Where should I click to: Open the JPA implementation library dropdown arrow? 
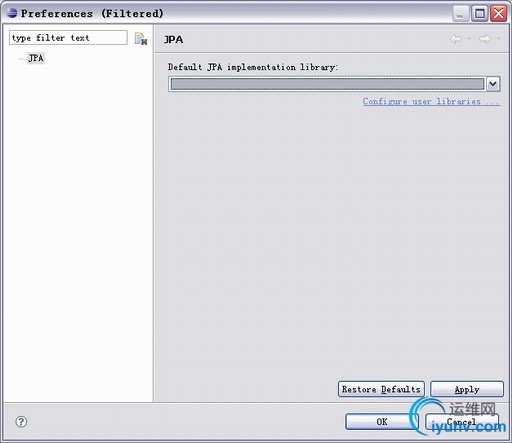pos(493,84)
